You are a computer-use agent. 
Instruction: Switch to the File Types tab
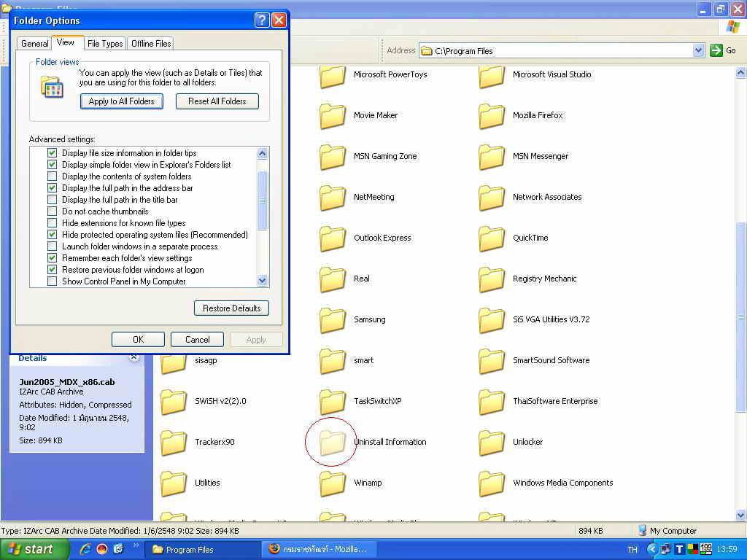click(105, 43)
